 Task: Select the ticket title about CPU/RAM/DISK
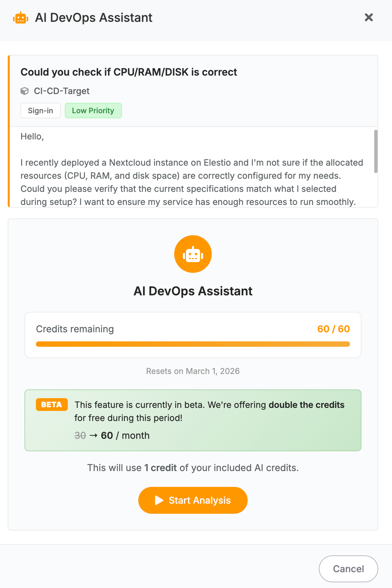(x=129, y=72)
